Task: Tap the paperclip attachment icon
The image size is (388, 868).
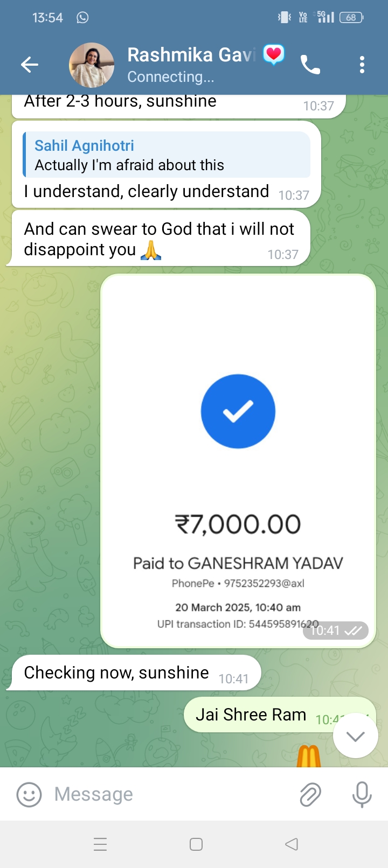Action: pyautogui.click(x=310, y=794)
